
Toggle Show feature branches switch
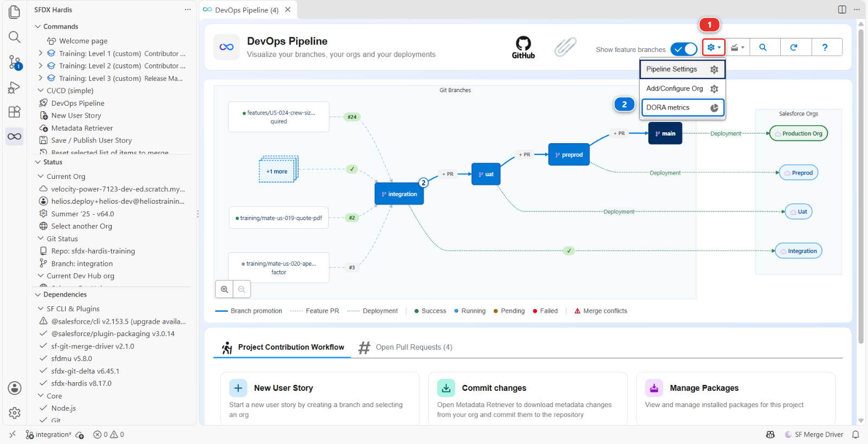coord(684,49)
